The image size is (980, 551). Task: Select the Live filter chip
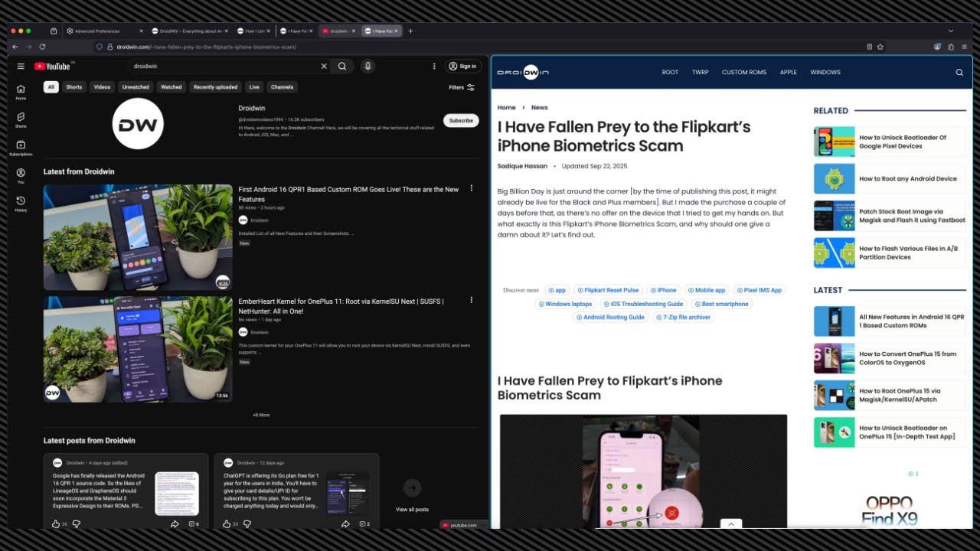pos(254,87)
